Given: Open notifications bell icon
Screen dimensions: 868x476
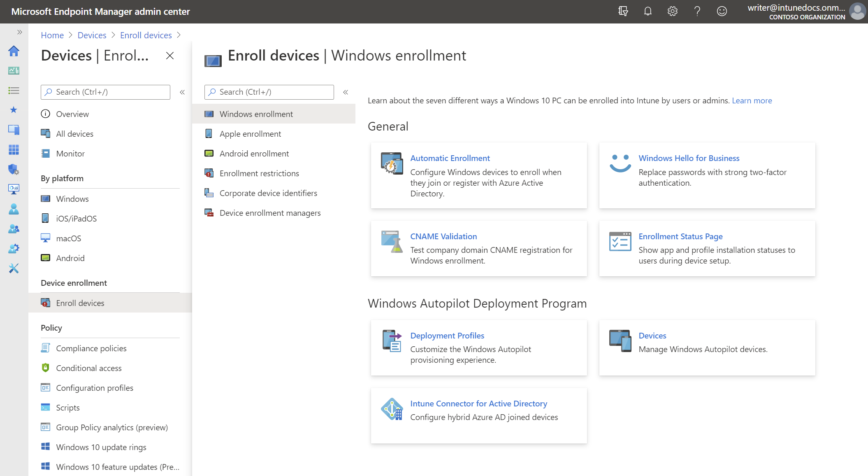Looking at the screenshot, I should pyautogui.click(x=648, y=11).
